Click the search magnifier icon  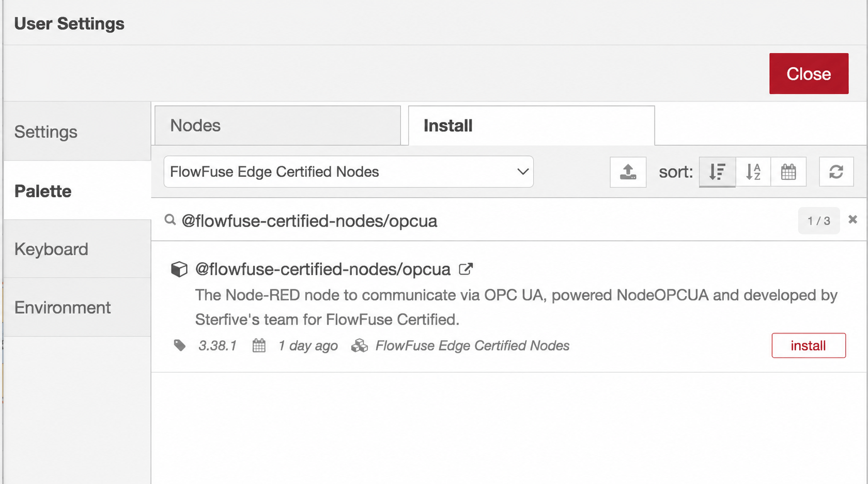[x=170, y=220]
